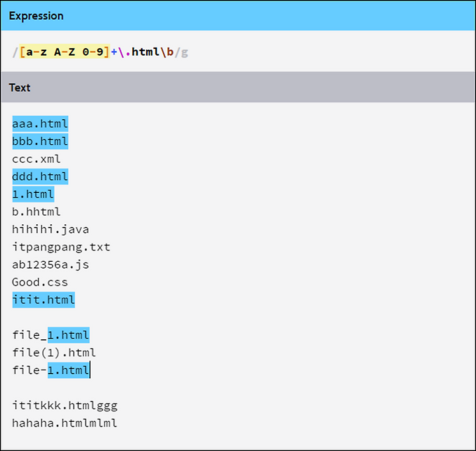Click the + quantifier in the expression

[x=114, y=52]
